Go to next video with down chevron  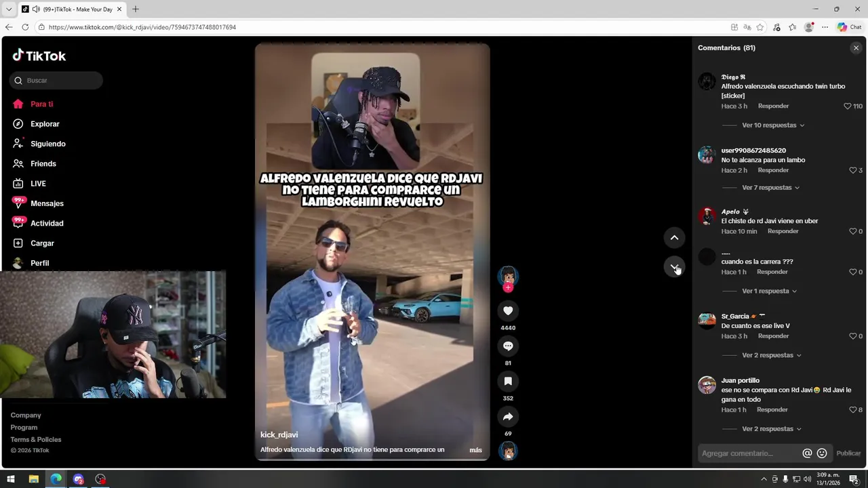[674, 267]
